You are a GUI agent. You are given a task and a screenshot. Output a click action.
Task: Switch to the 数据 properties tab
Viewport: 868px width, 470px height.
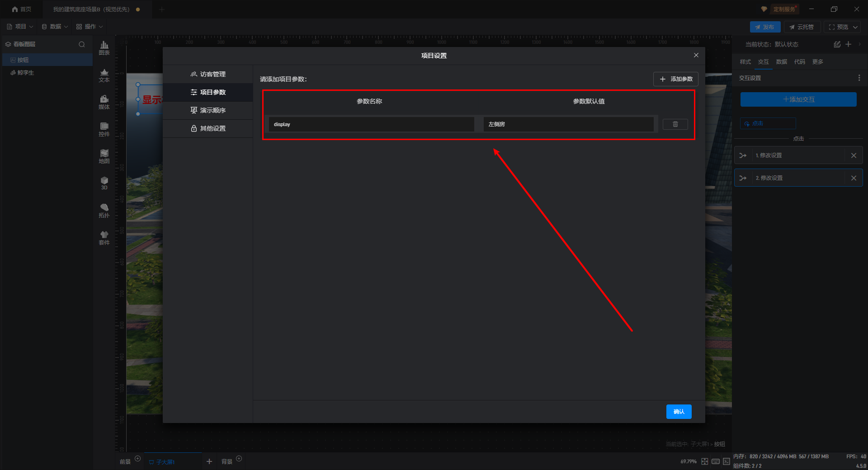click(x=782, y=62)
